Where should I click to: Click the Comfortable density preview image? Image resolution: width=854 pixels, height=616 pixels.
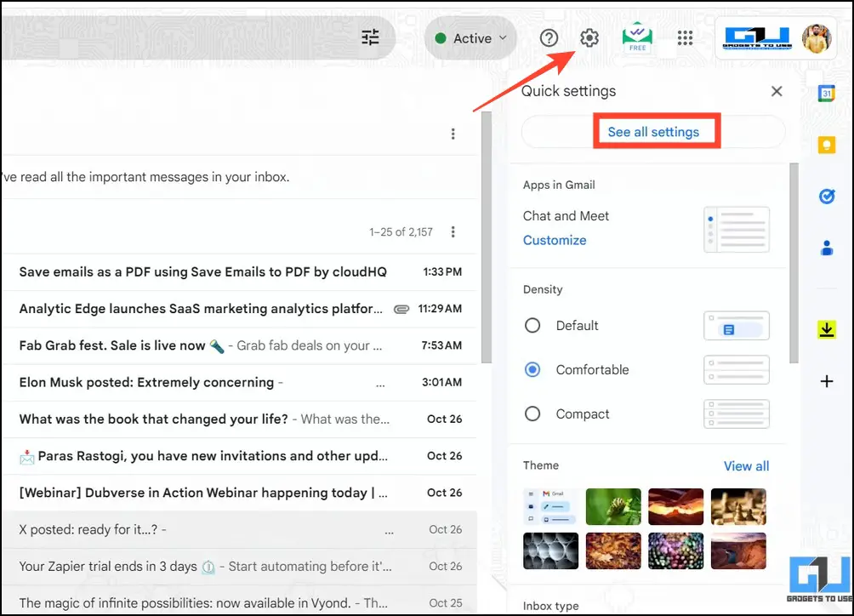(737, 370)
